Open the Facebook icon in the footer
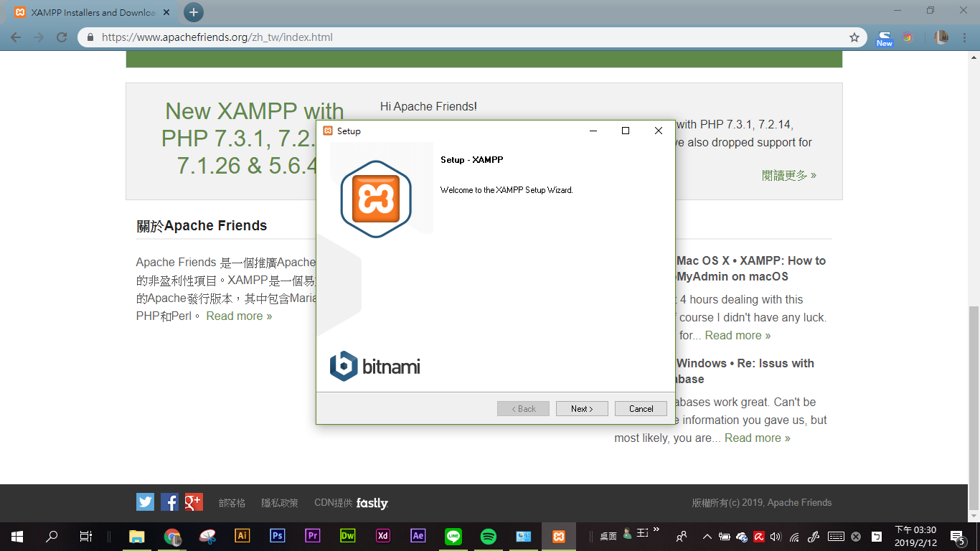Image resolution: width=980 pixels, height=551 pixels. click(169, 501)
